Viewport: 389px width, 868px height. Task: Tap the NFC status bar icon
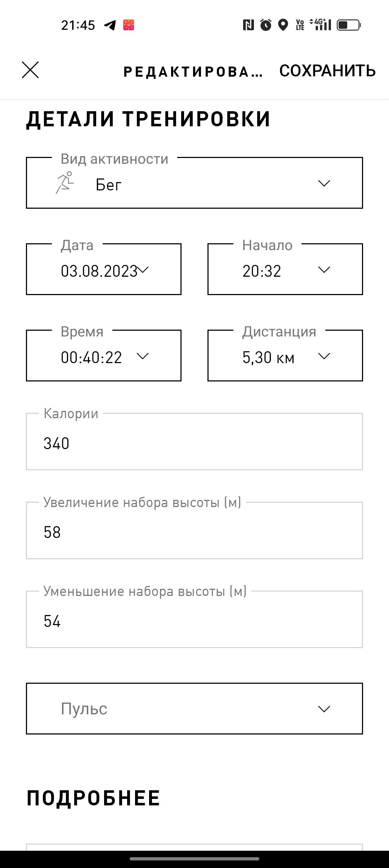(x=248, y=25)
